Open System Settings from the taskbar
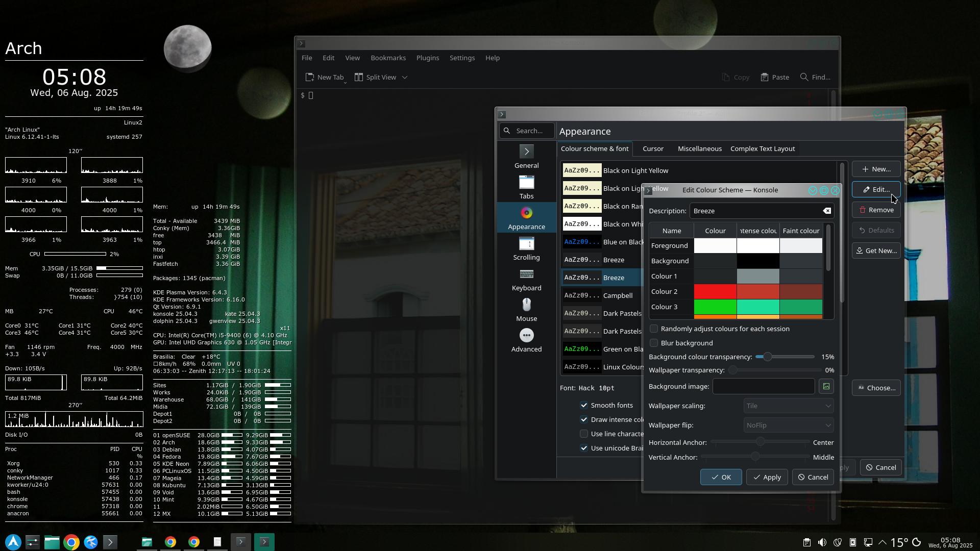This screenshot has height=551, width=980. (x=33, y=542)
